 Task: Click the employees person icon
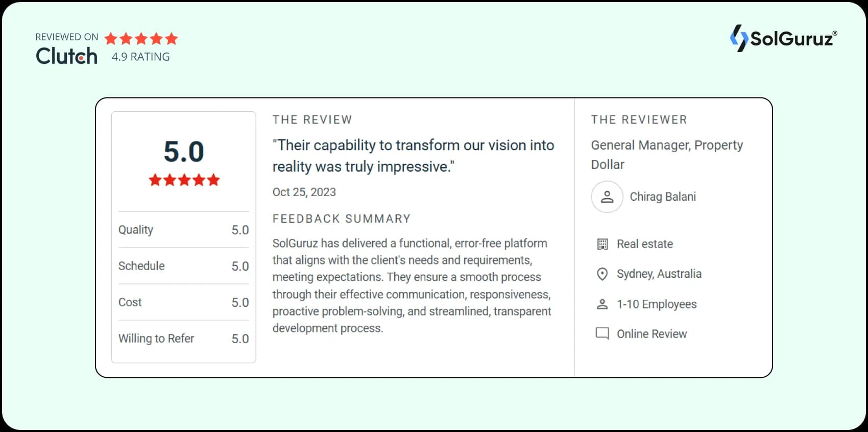[602, 304]
